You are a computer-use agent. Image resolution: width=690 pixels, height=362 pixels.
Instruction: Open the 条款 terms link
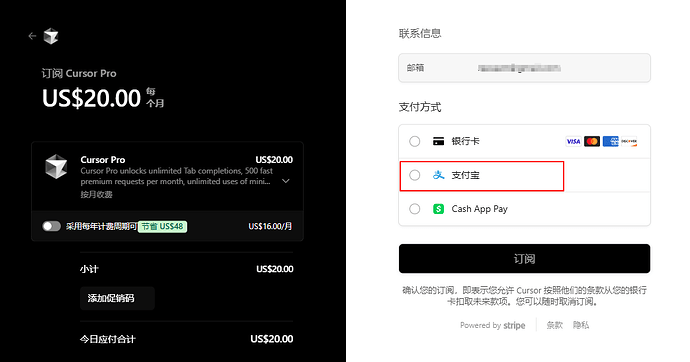point(554,325)
